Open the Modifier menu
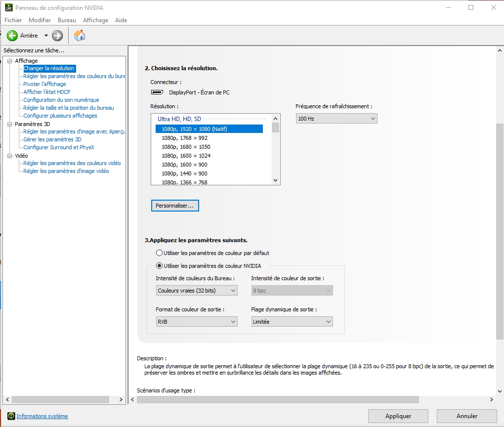 click(40, 20)
